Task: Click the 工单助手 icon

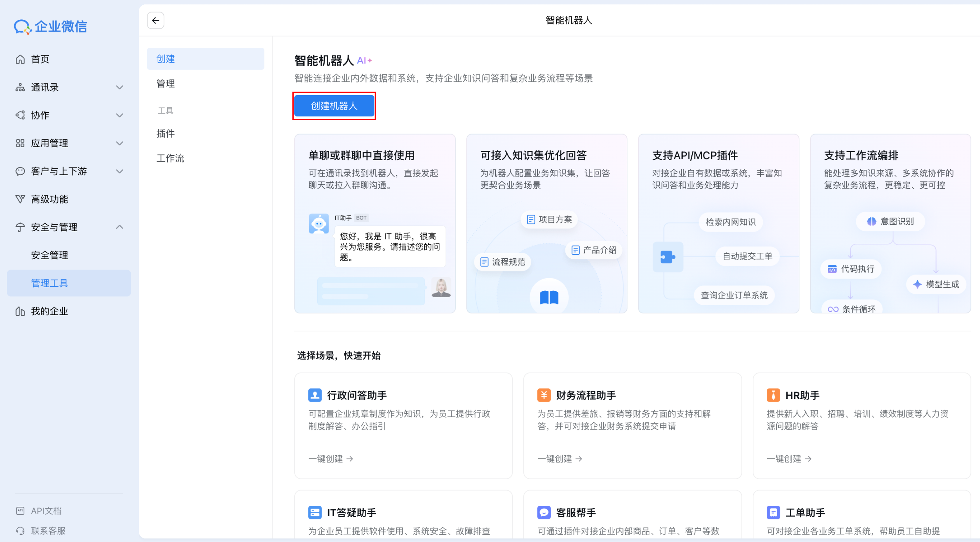Action: point(774,513)
